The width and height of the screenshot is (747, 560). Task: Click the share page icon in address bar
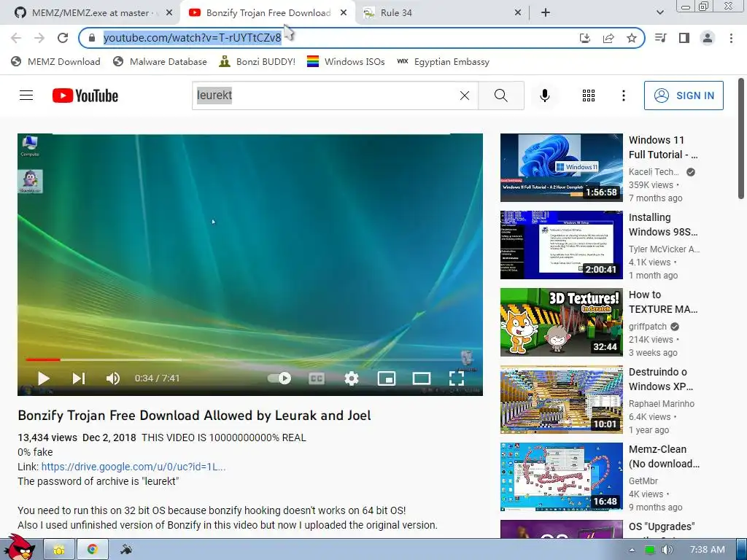608,38
